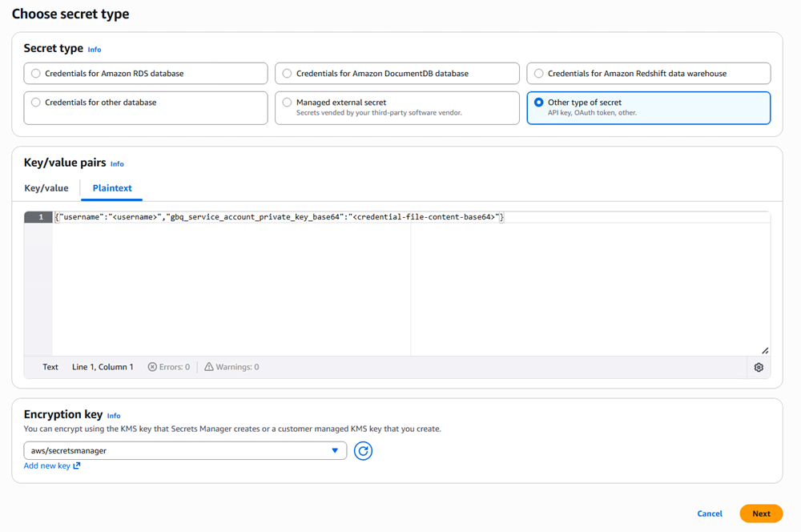Click inside the plaintext JSON editor line 1

(x=280, y=217)
